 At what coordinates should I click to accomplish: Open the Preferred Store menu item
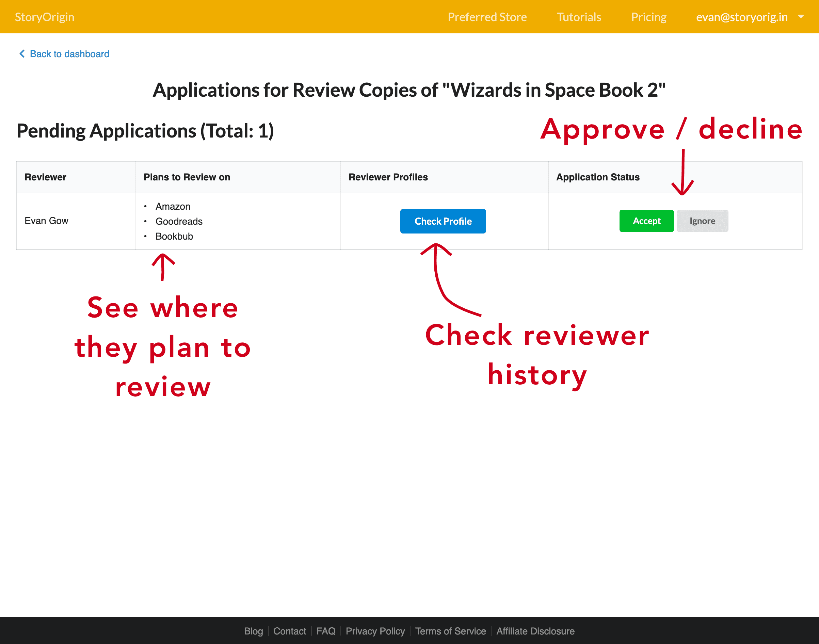coord(487,17)
